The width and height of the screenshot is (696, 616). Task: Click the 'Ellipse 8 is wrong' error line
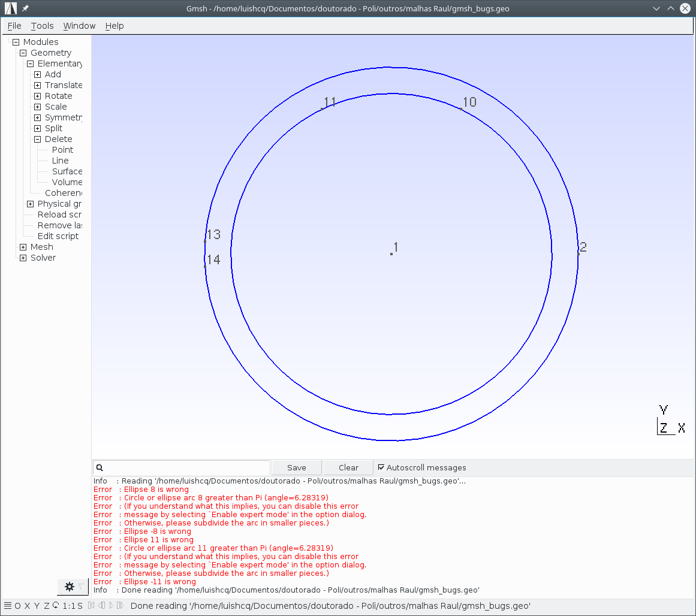(141, 489)
